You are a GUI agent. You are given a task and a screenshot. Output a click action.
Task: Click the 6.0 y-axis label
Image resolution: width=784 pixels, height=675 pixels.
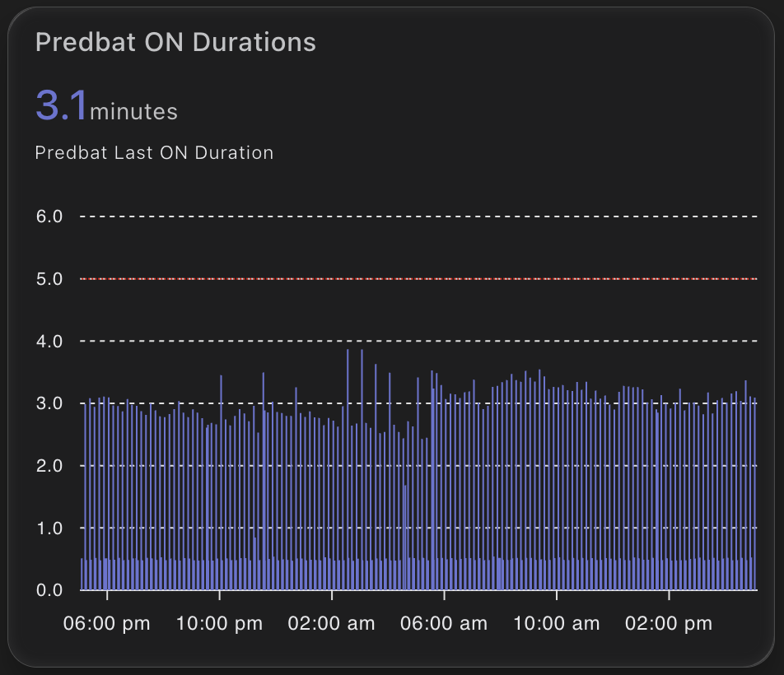point(49,216)
